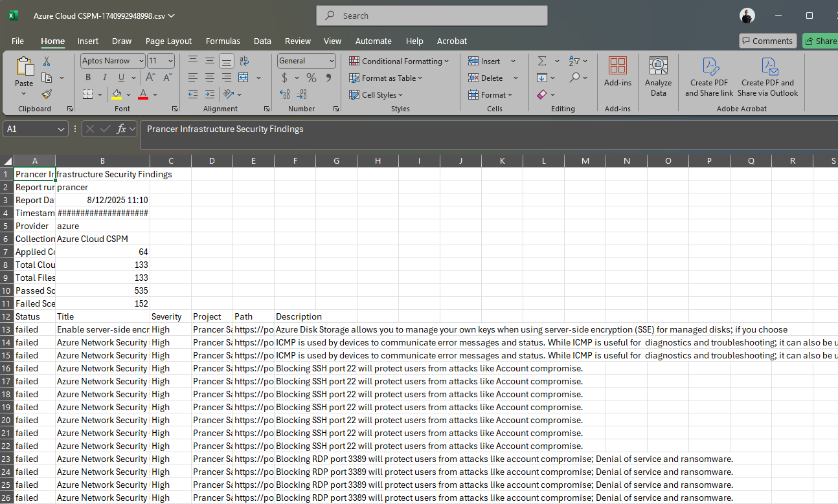Screen dimensions: 838x504
Task: Toggle Bold formatting
Action: pos(88,78)
